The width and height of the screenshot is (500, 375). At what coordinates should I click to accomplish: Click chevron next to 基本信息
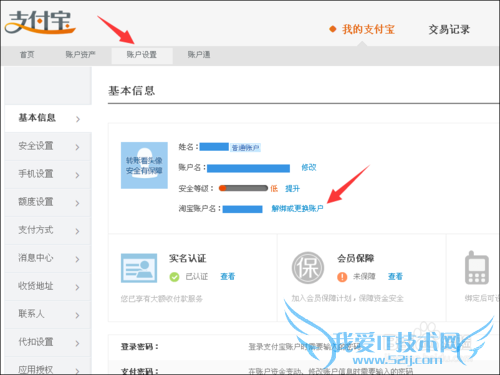point(78,119)
